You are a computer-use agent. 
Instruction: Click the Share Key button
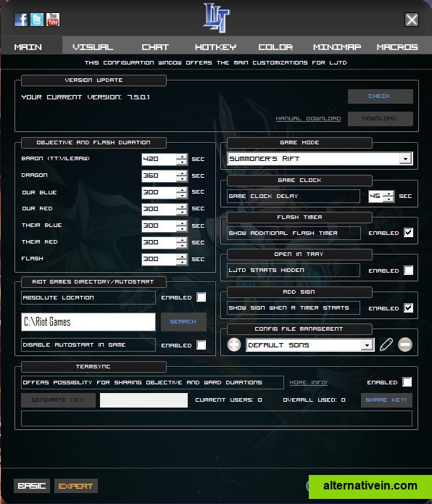tap(386, 400)
